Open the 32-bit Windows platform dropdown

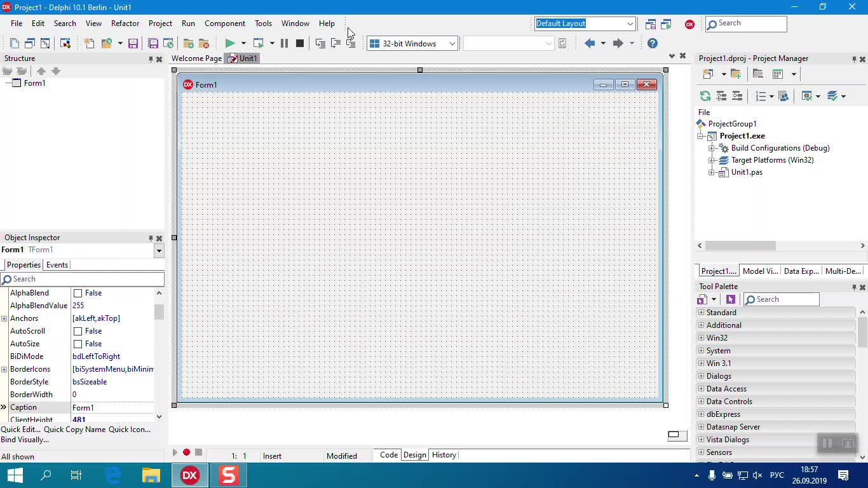tap(452, 43)
